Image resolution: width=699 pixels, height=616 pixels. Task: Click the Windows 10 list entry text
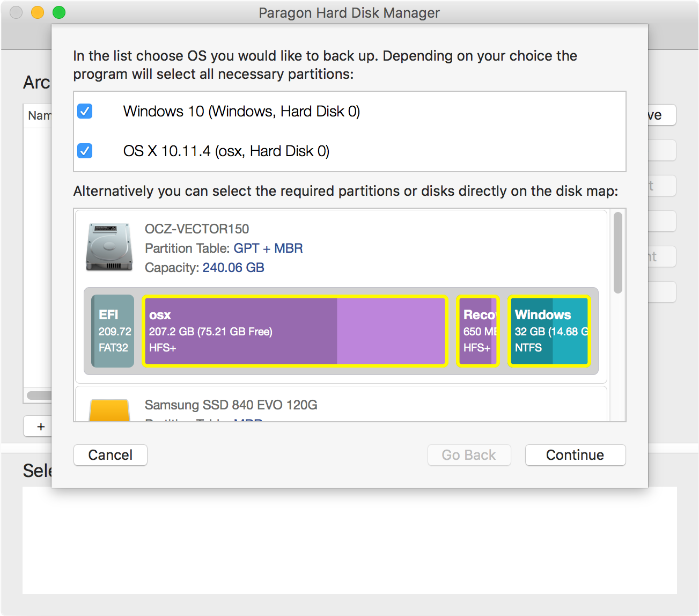(241, 111)
